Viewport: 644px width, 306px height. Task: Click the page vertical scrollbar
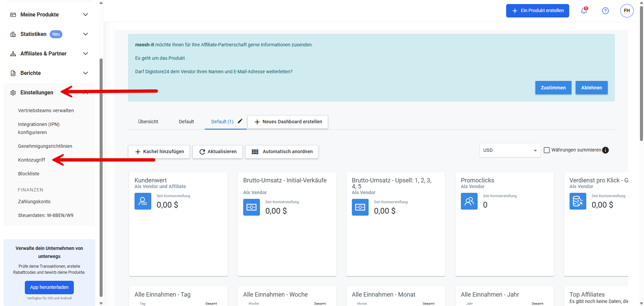tap(641, 74)
